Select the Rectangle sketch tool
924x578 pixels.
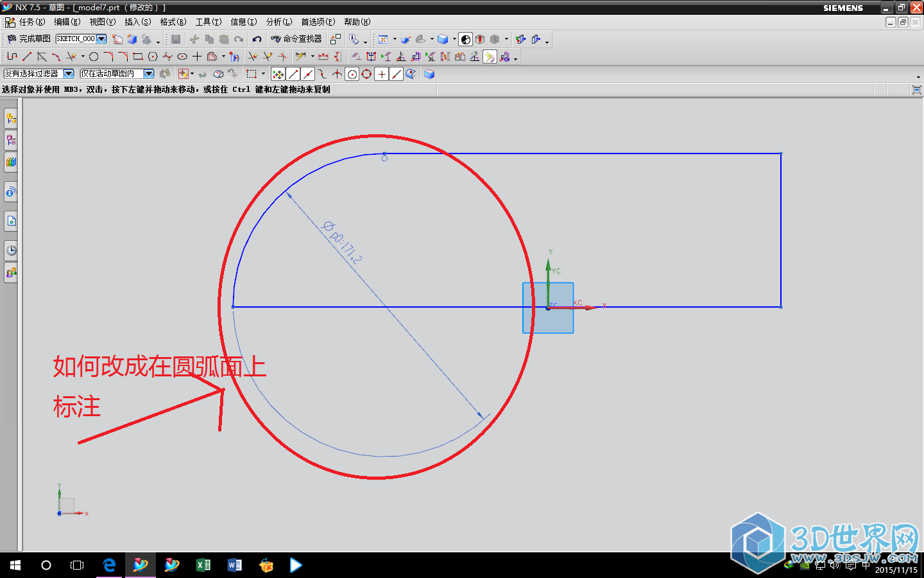pos(137,57)
